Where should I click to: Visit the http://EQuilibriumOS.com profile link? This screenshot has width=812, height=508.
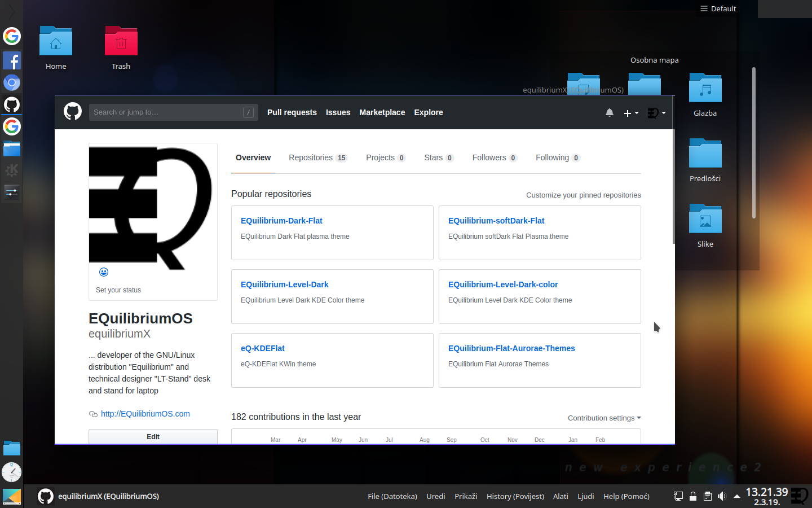(145, 414)
